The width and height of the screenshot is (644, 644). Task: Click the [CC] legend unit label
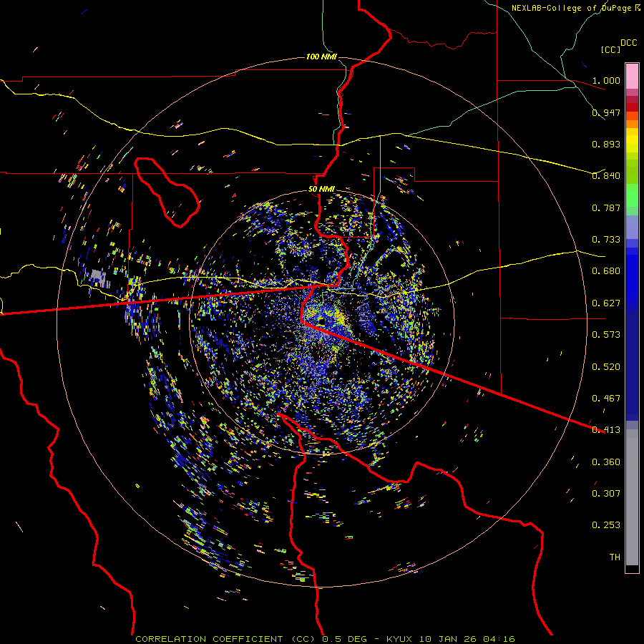tap(610, 49)
